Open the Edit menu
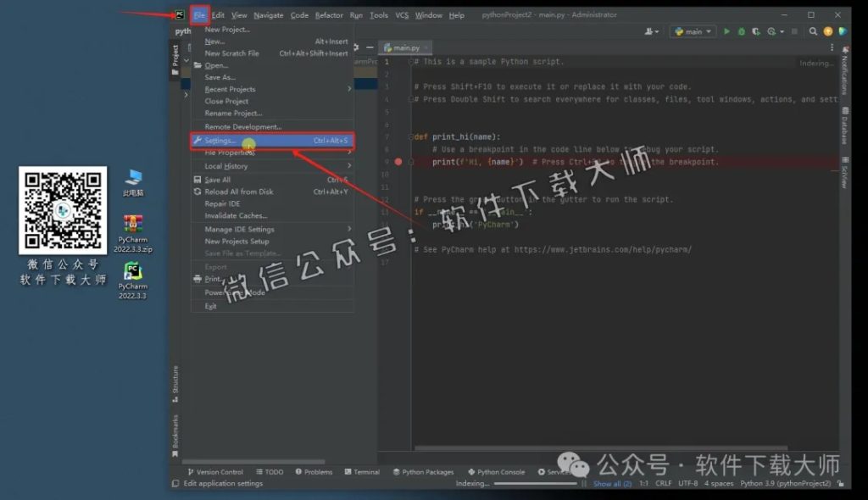The width and height of the screenshot is (868, 500). tap(217, 14)
